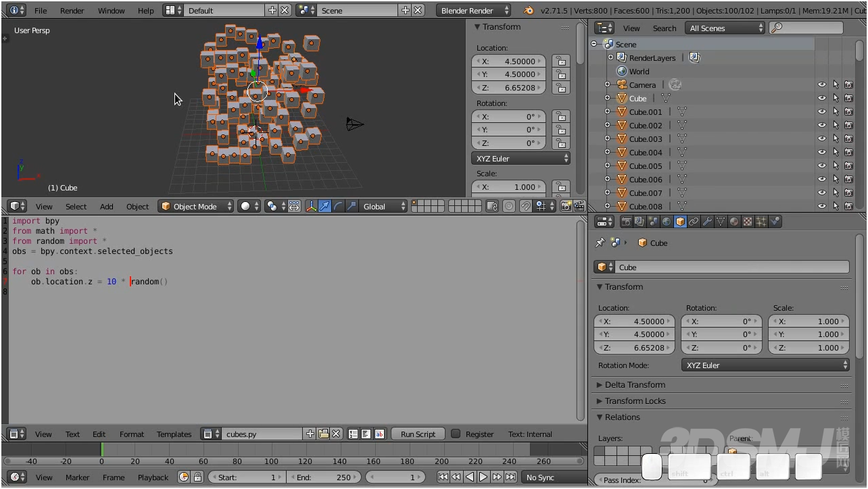
Task: Toggle proportional editing icon in 3D header
Action: pos(509,207)
